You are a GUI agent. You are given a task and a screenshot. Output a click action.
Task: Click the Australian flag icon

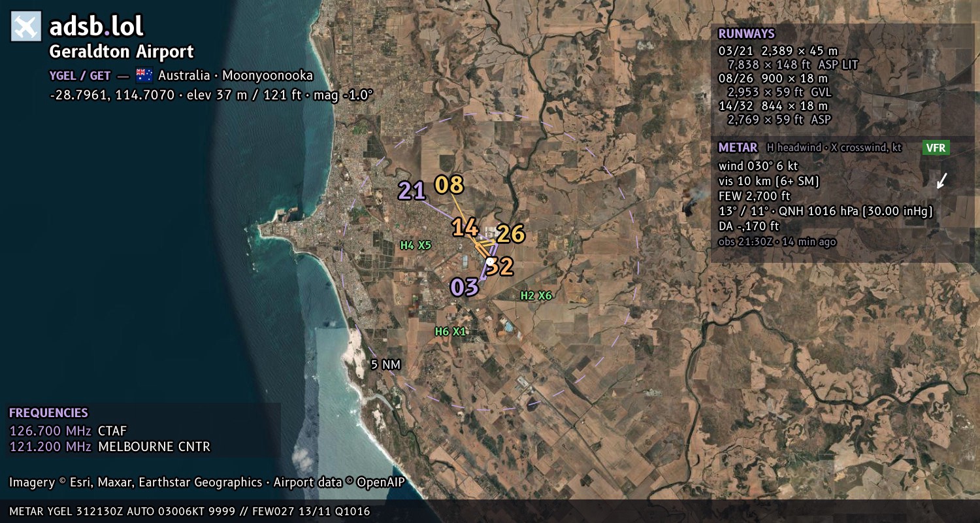[x=144, y=75]
